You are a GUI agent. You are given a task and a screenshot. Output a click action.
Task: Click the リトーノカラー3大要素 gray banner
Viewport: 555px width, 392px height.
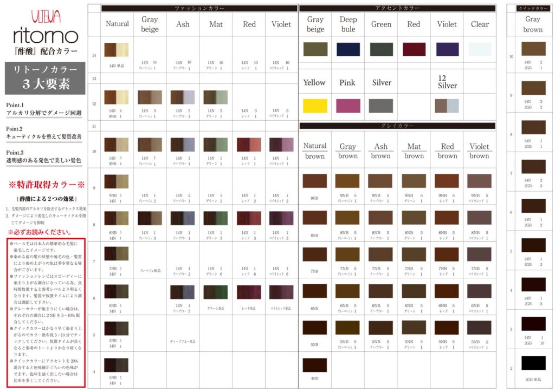point(45,77)
